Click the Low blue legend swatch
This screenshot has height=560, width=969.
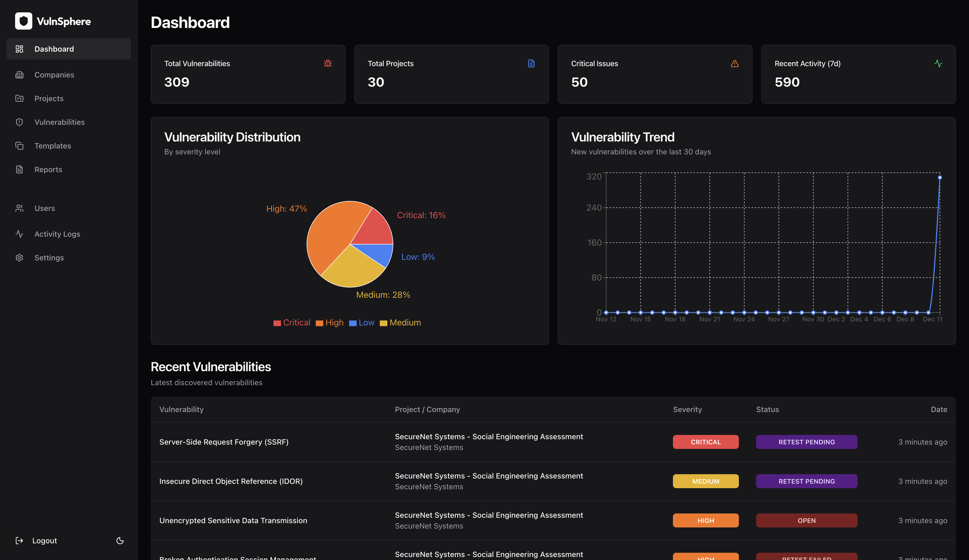point(353,323)
